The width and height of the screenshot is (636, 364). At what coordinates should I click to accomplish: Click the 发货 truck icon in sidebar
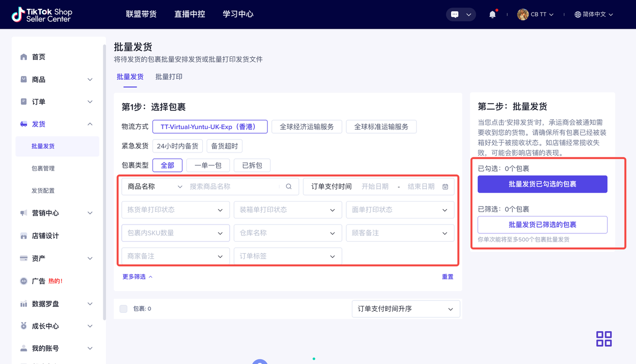23,124
